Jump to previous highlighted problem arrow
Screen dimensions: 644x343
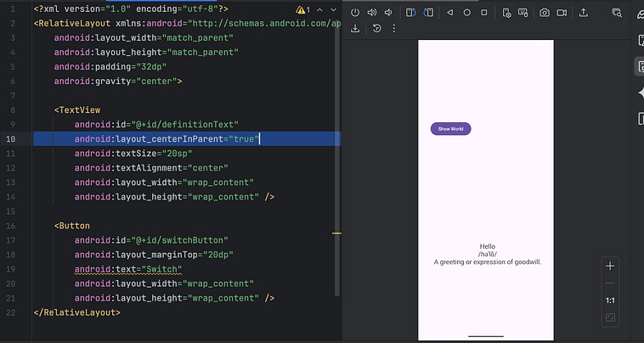(319, 10)
